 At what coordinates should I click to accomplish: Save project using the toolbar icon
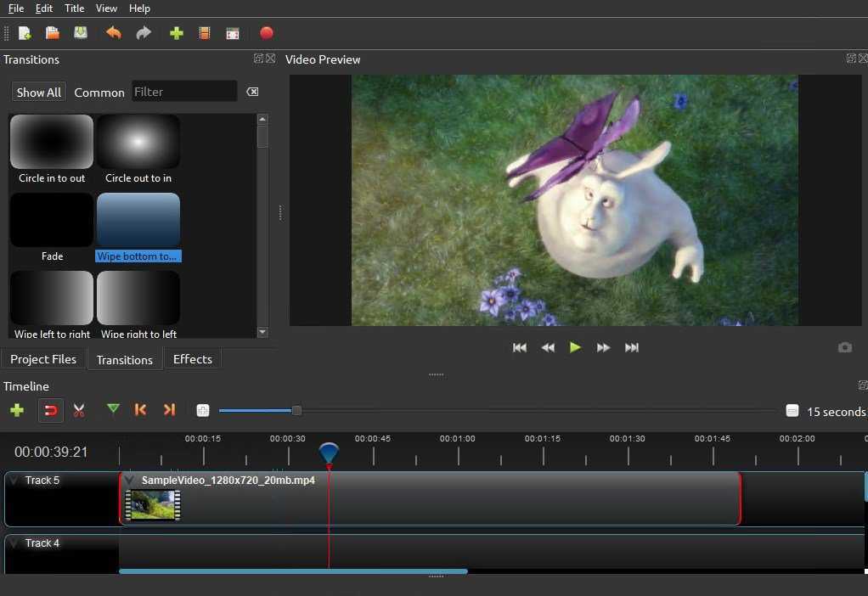click(81, 33)
